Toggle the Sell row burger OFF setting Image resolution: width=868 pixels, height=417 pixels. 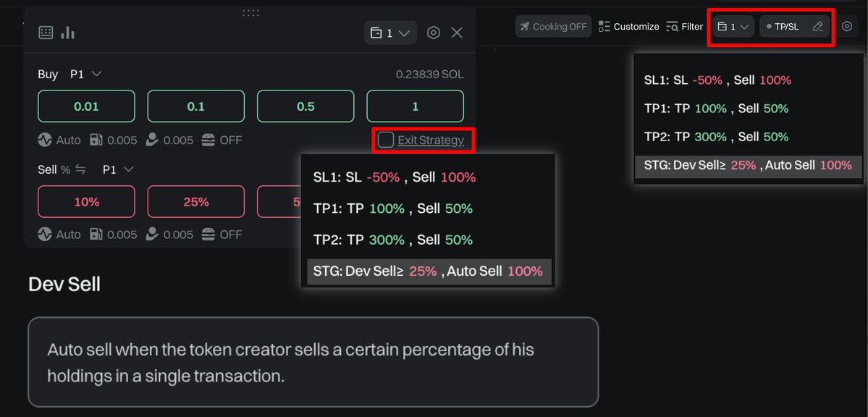(x=222, y=235)
